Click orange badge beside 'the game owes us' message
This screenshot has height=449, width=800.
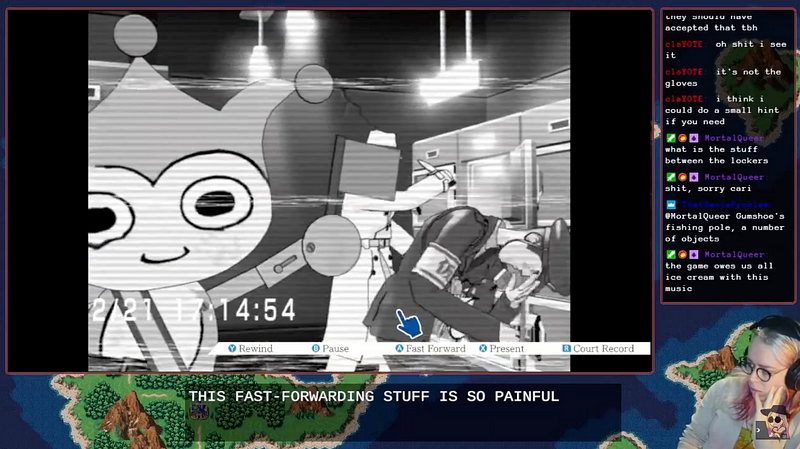click(x=682, y=255)
